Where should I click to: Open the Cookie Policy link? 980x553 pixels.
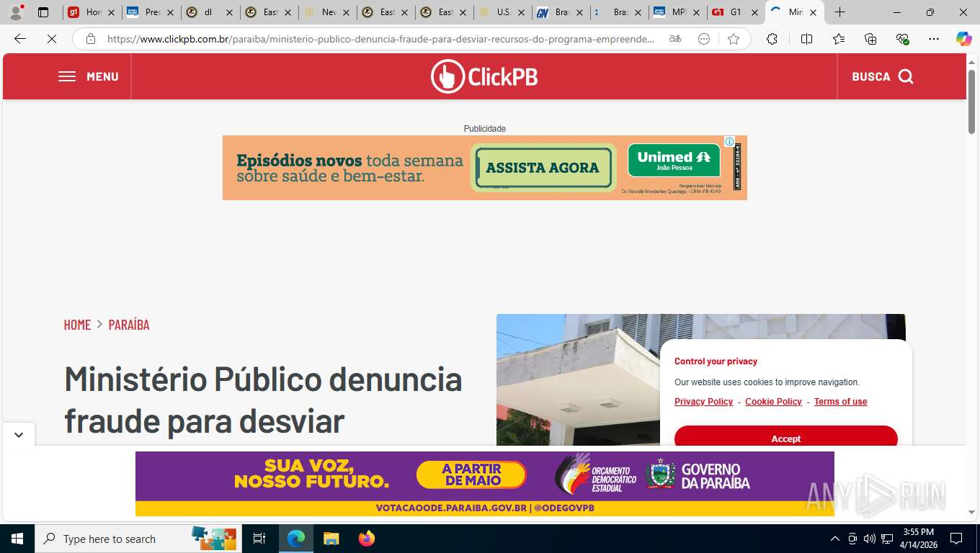click(x=773, y=402)
